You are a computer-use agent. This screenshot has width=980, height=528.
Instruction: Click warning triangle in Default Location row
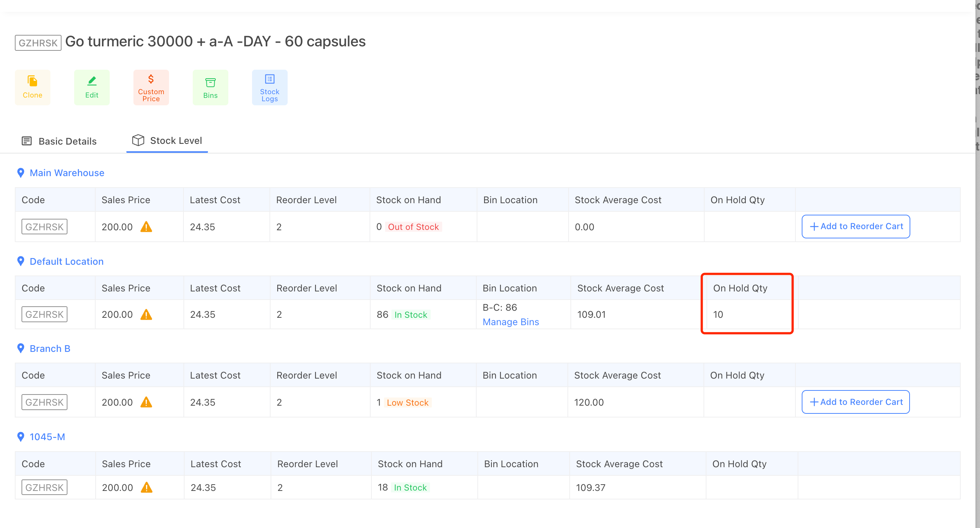pyautogui.click(x=146, y=314)
